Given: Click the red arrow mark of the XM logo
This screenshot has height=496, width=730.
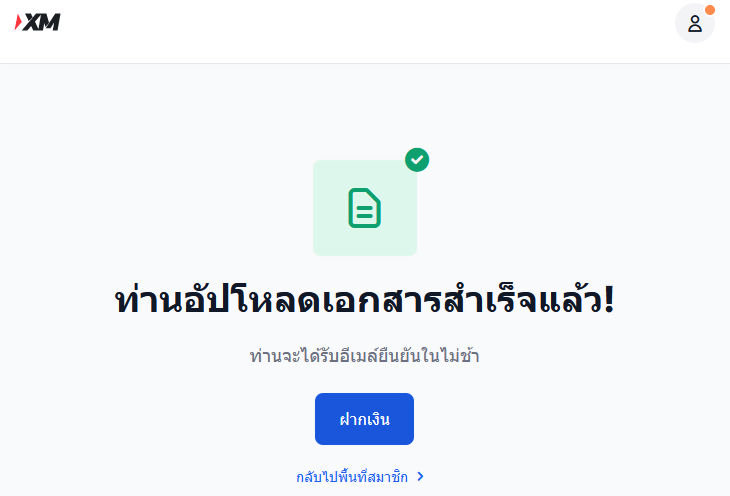Looking at the screenshot, I should [18, 22].
